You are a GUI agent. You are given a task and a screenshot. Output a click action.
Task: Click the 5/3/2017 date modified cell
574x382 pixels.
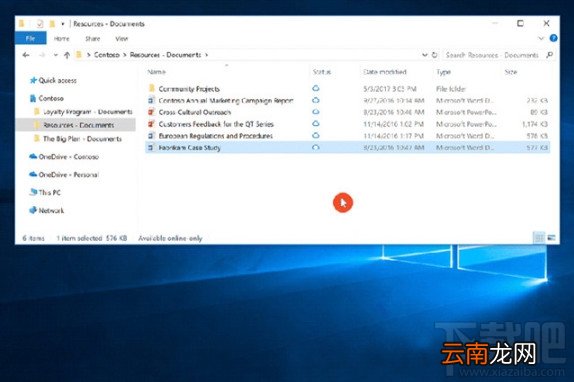tap(390, 89)
